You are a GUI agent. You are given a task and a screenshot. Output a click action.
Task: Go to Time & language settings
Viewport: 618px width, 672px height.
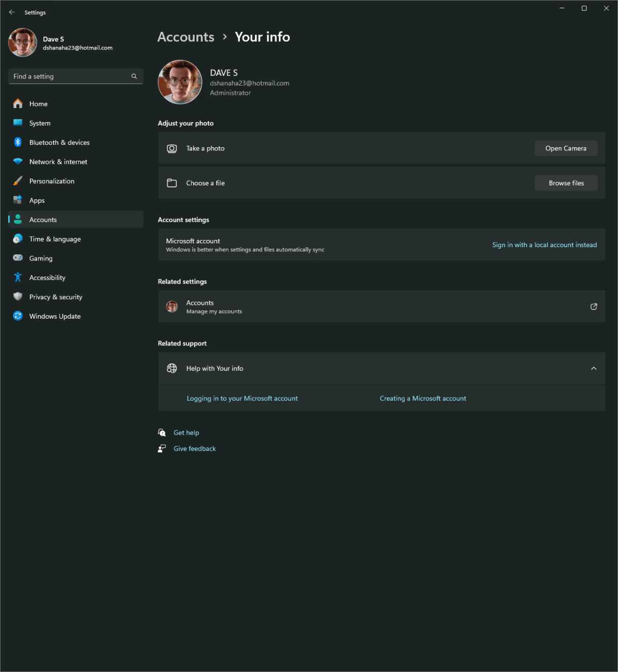point(55,239)
